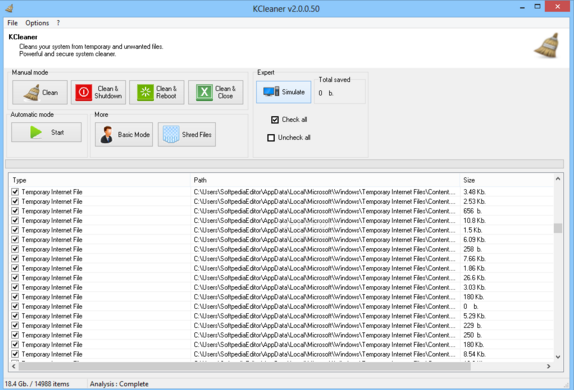Tick the Check all checkbox
This screenshot has width=574, height=390.
pos(275,120)
